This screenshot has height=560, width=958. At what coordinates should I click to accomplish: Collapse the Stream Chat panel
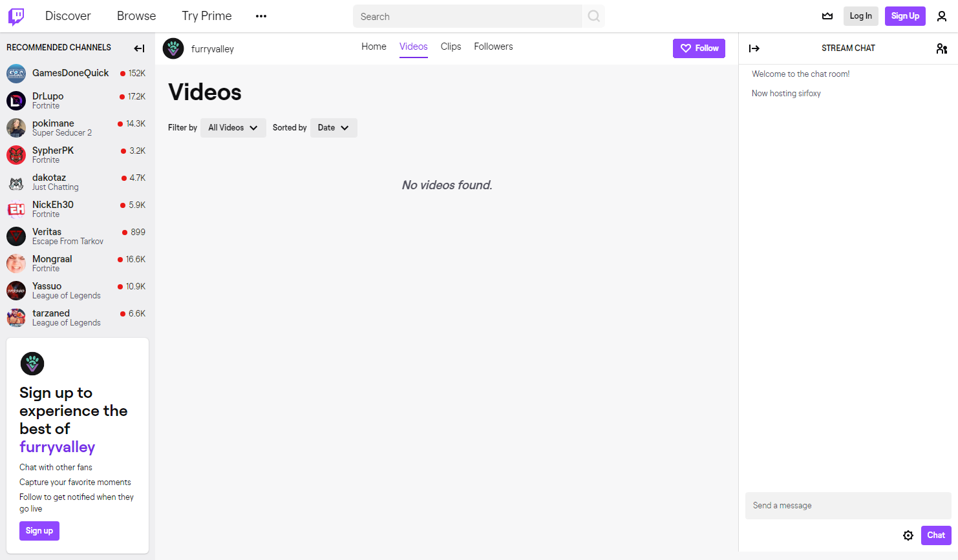coord(754,48)
